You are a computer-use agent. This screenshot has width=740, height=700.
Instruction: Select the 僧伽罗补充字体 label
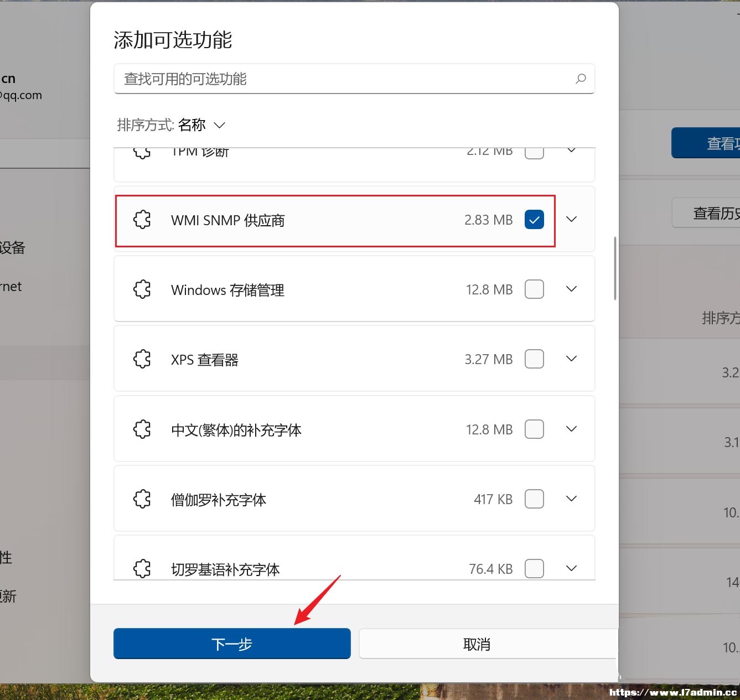tap(219, 500)
